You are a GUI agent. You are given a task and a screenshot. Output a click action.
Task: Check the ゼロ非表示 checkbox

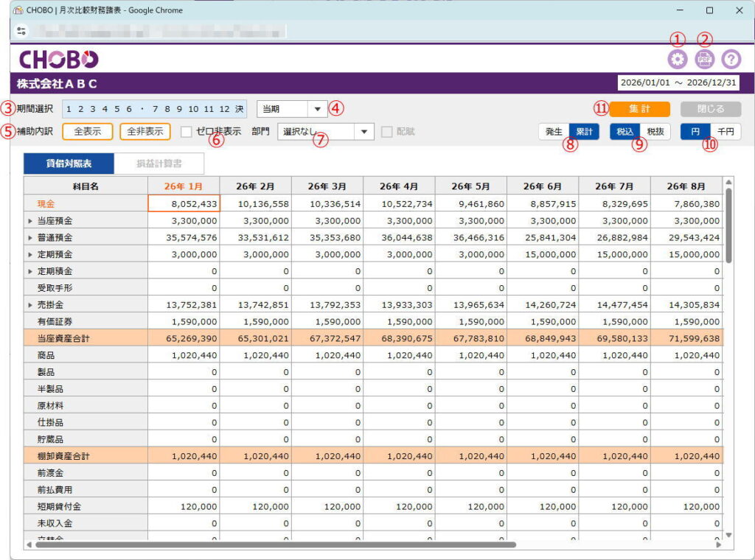[x=187, y=131]
